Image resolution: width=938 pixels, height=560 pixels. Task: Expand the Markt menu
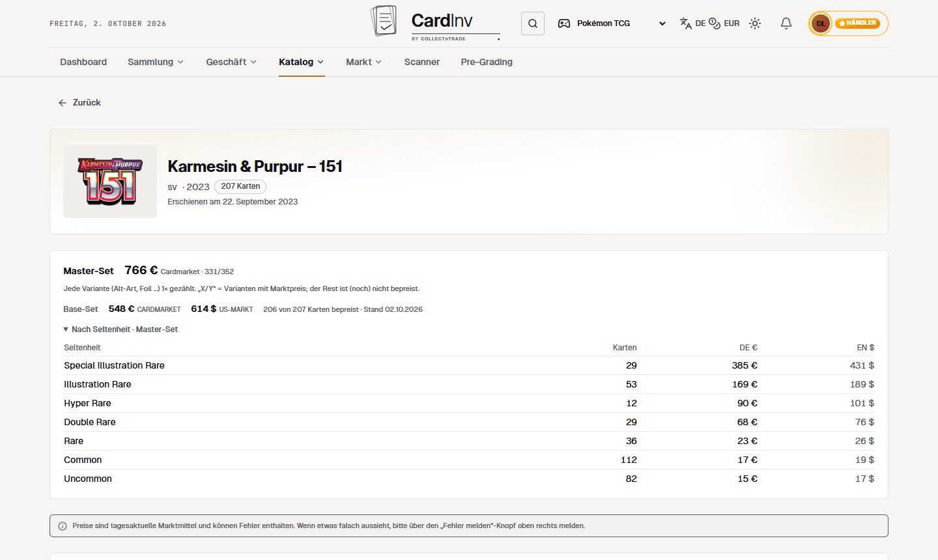click(363, 62)
